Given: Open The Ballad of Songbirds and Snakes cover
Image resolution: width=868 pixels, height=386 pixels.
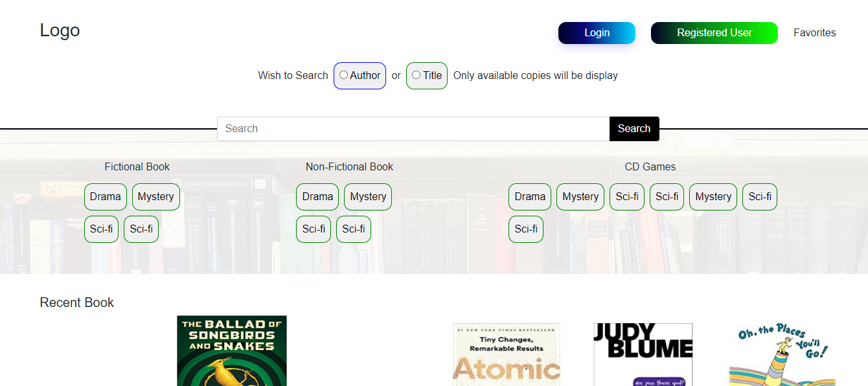Looking at the screenshot, I should pyautogui.click(x=232, y=350).
